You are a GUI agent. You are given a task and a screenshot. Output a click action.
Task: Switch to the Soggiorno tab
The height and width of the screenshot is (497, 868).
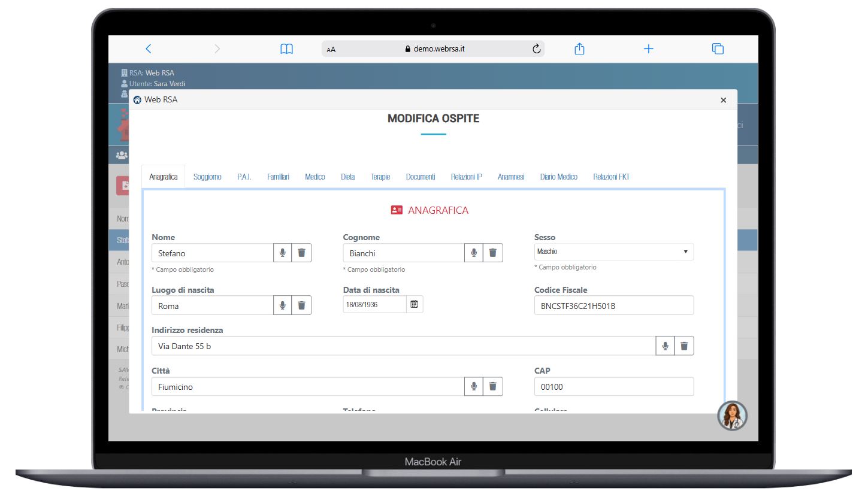(x=207, y=177)
